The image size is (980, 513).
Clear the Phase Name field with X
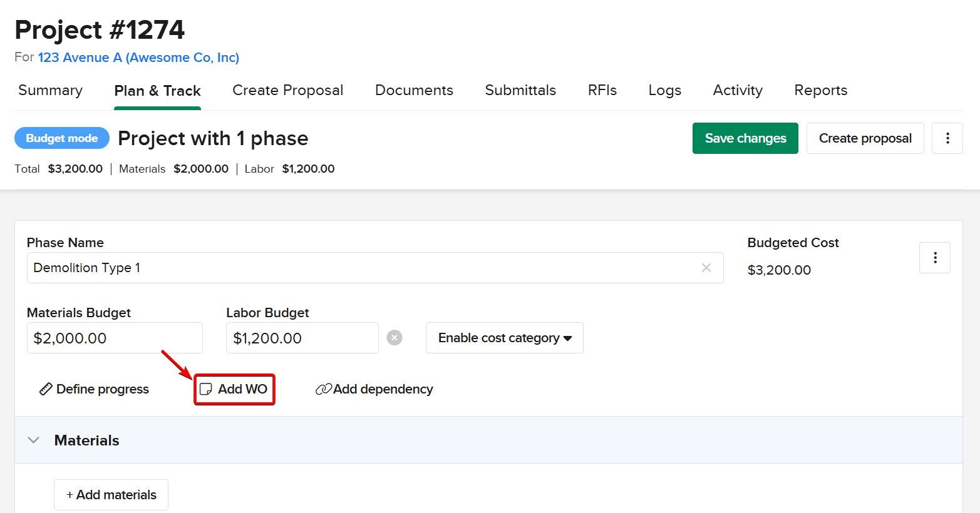[x=706, y=268]
